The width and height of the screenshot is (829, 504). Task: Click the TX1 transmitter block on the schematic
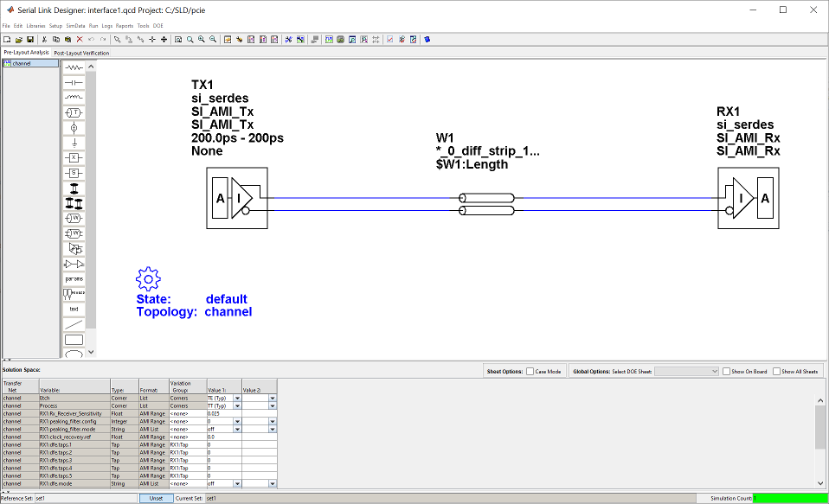[x=237, y=200]
